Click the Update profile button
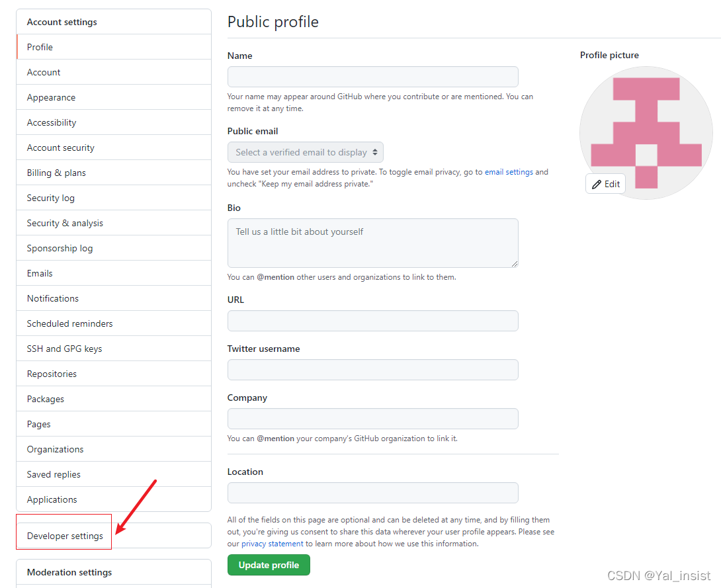The height and width of the screenshot is (588, 721). point(269,565)
